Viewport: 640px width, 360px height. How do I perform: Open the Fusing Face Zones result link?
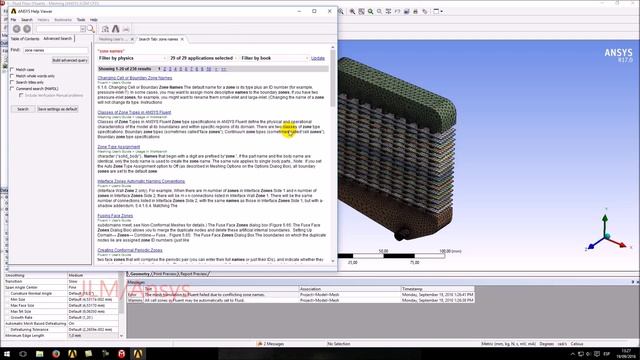point(115,216)
